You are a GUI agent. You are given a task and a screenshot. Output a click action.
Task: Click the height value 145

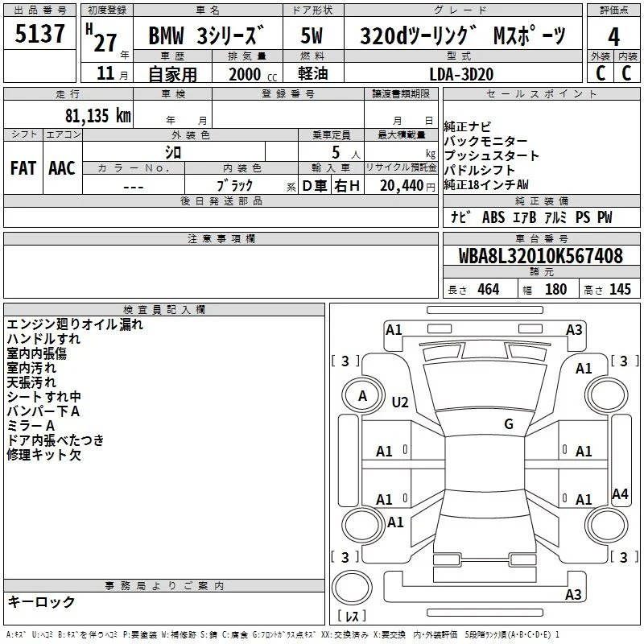[x=620, y=290]
